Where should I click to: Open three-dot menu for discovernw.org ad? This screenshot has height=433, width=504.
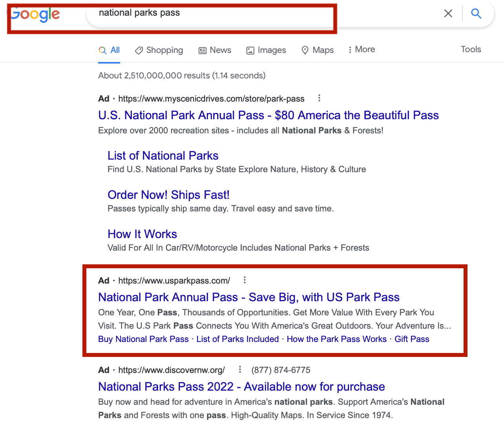[x=240, y=369]
